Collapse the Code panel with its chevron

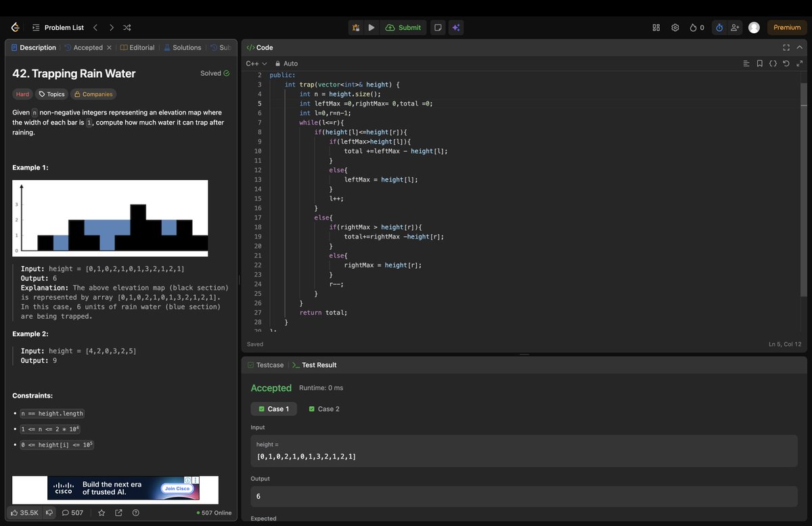point(799,47)
